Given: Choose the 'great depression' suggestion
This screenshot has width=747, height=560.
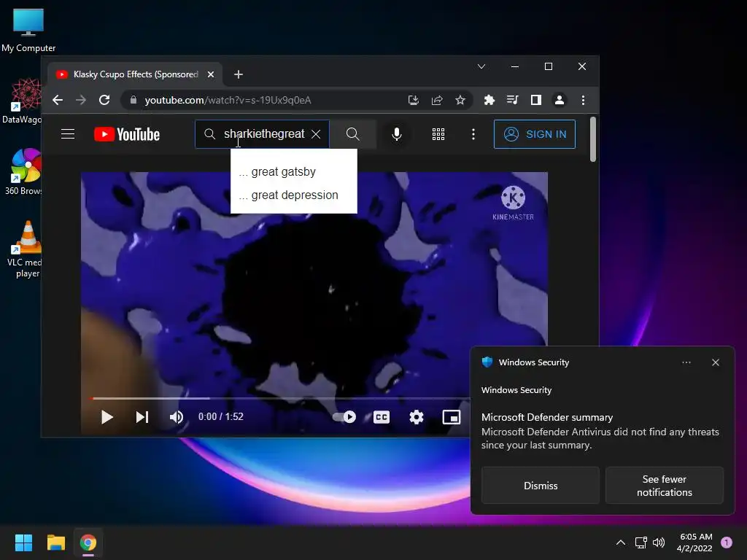Looking at the screenshot, I should (x=294, y=195).
